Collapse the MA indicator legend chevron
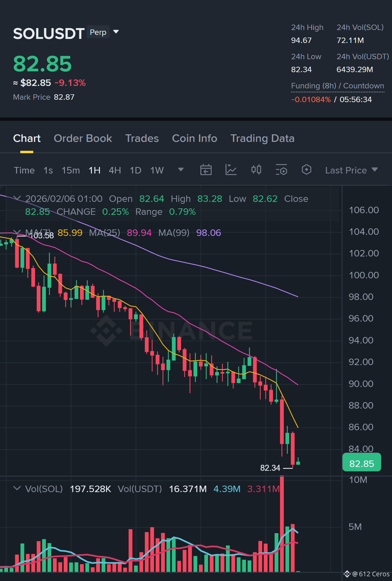392x581 pixels. [x=17, y=232]
